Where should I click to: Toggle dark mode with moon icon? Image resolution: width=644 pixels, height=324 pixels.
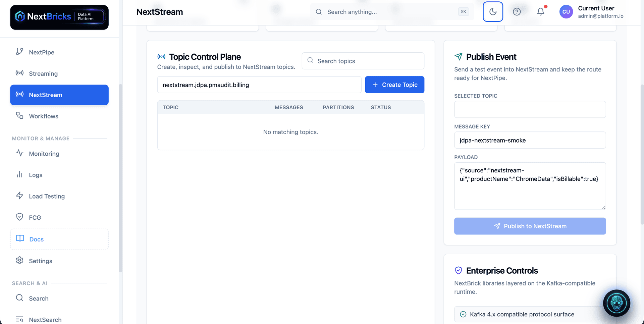pyautogui.click(x=493, y=12)
